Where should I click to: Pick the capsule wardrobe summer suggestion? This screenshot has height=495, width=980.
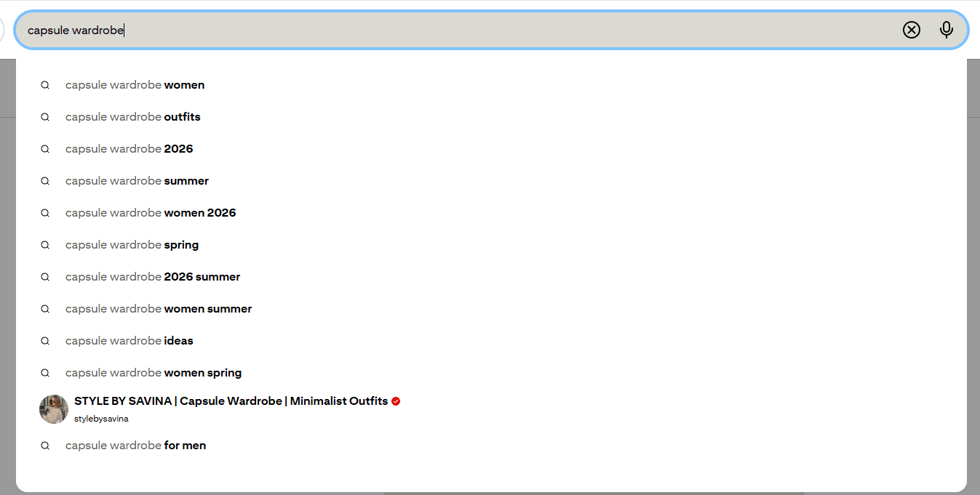click(x=491, y=181)
